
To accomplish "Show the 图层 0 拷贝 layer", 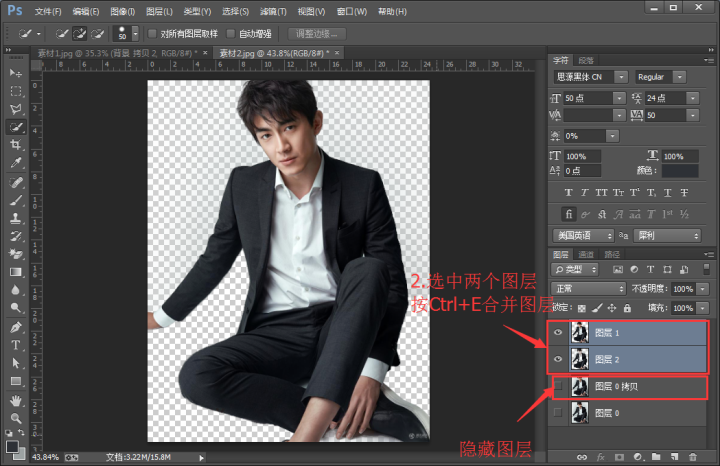I will coord(558,386).
